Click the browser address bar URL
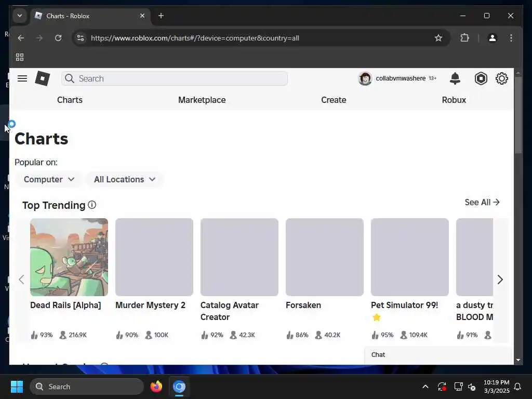The image size is (532, 399). click(195, 38)
